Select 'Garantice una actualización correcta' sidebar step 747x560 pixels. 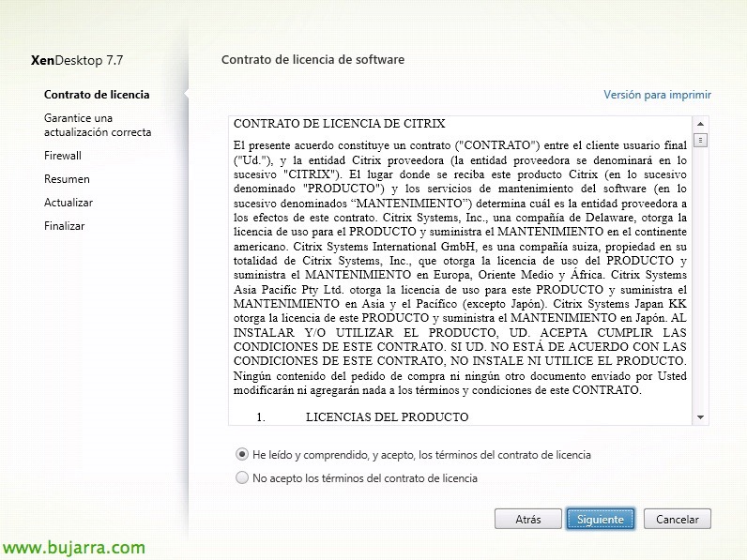(98, 125)
